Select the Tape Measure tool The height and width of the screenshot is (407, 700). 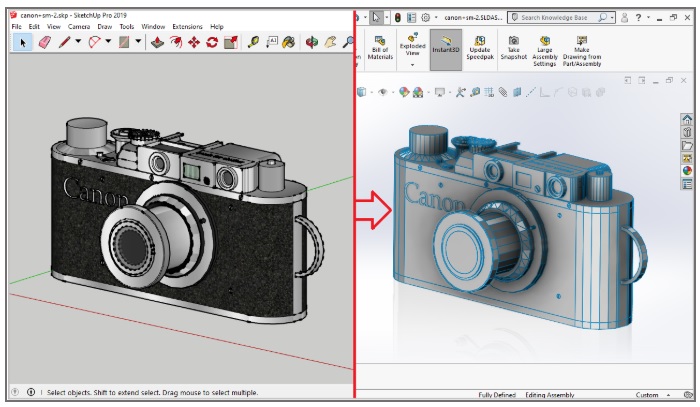253,42
